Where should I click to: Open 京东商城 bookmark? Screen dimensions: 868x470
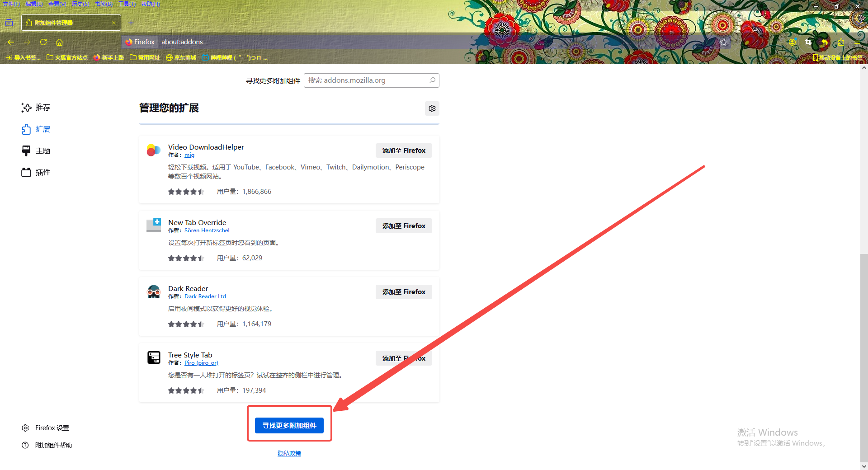tap(181, 57)
